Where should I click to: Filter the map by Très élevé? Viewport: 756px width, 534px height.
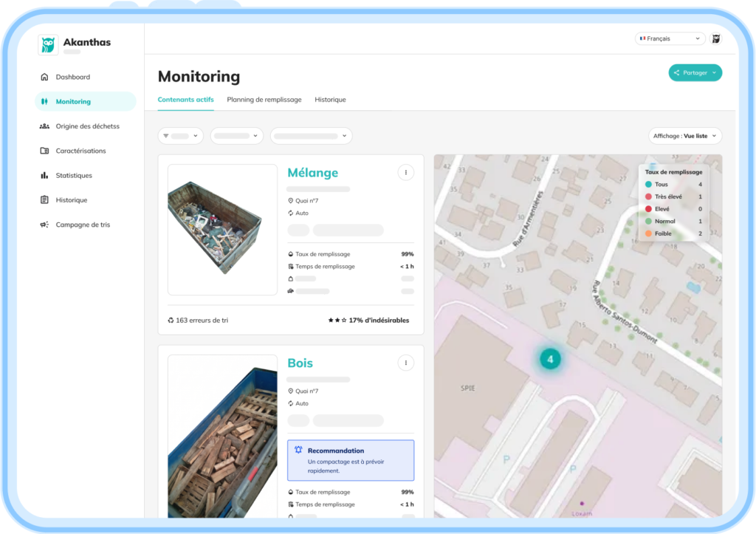673,196
